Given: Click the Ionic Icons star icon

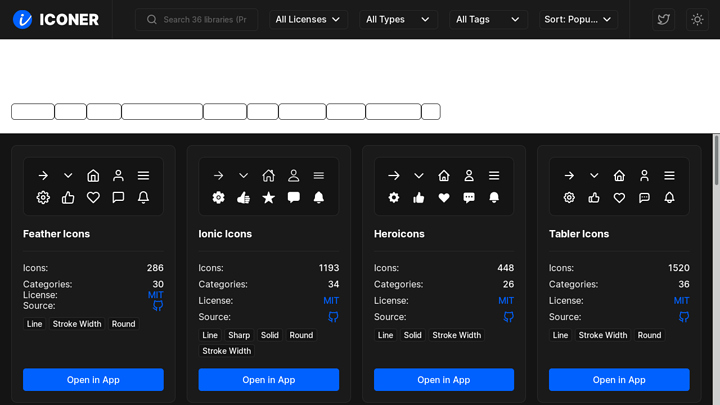Looking at the screenshot, I should (269, 197).
